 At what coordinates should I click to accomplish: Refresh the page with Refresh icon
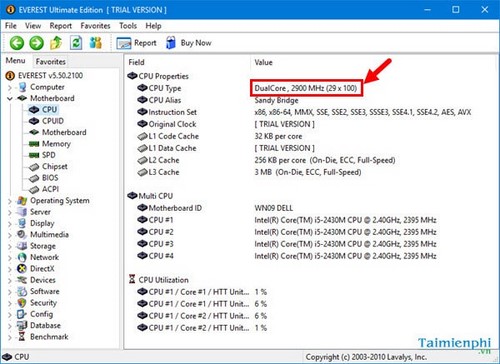[76, 43]
